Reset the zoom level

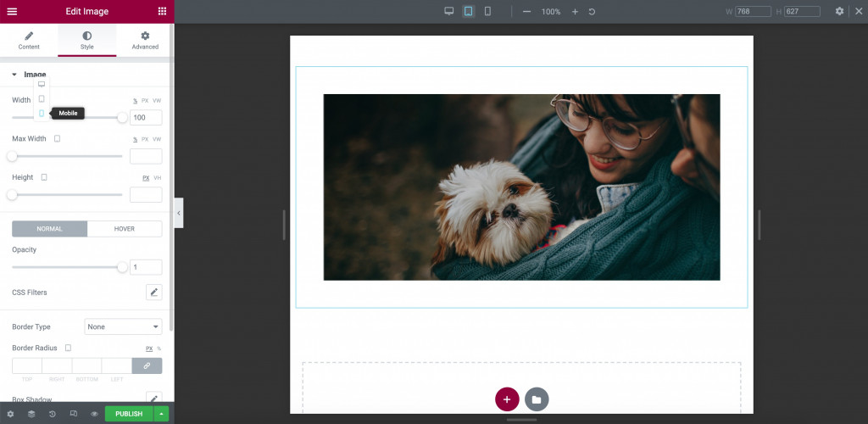coord(592,12)
